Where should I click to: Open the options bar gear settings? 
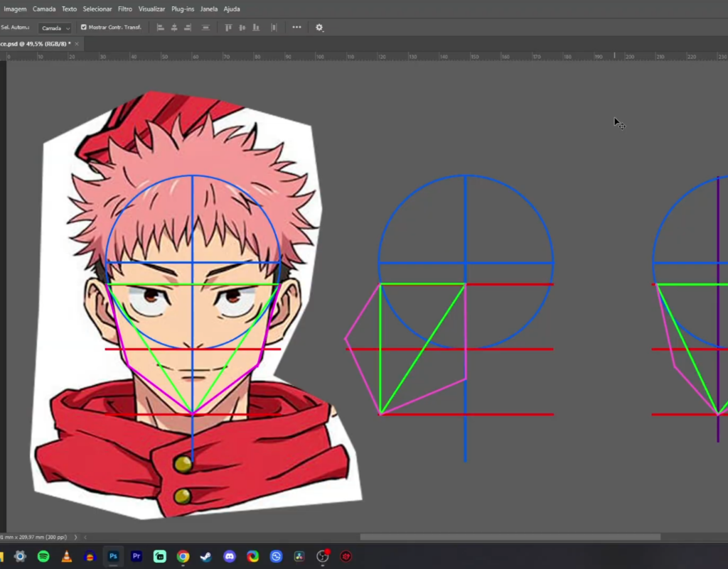(319, 28)
